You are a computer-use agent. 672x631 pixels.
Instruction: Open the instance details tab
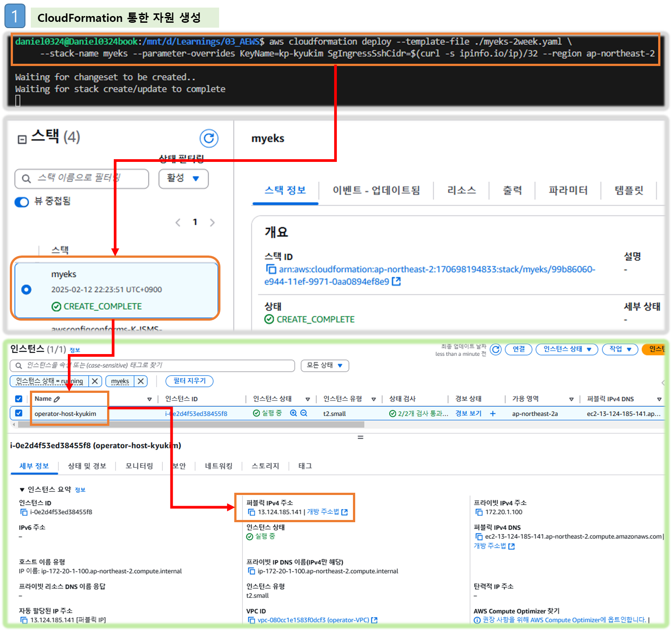(34, 466)
